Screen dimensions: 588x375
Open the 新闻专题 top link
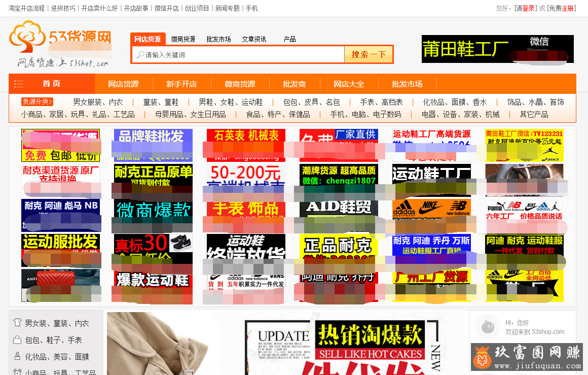tap(227, 8)
